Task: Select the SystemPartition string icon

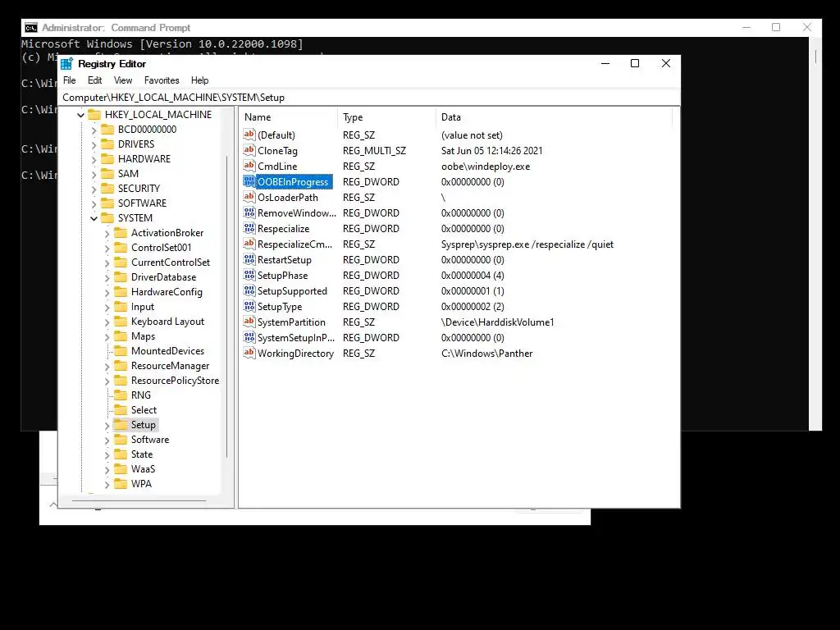Action: [x=249, y=321]
